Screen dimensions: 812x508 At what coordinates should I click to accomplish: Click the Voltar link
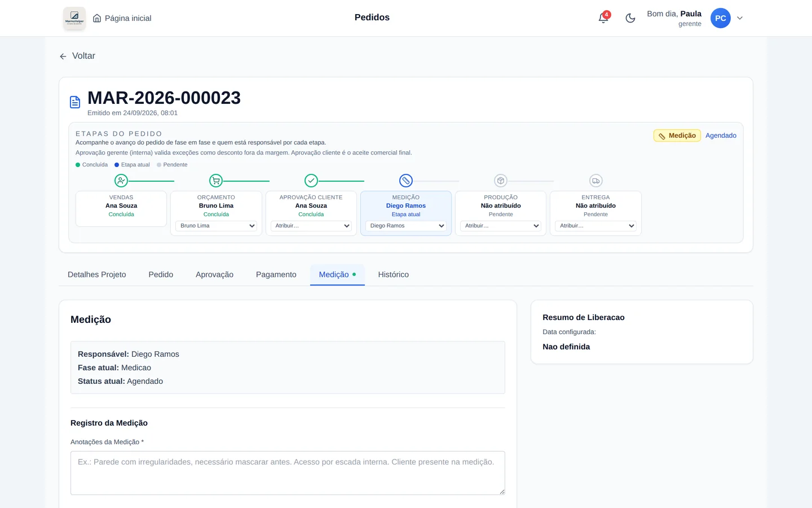(77, 56)
